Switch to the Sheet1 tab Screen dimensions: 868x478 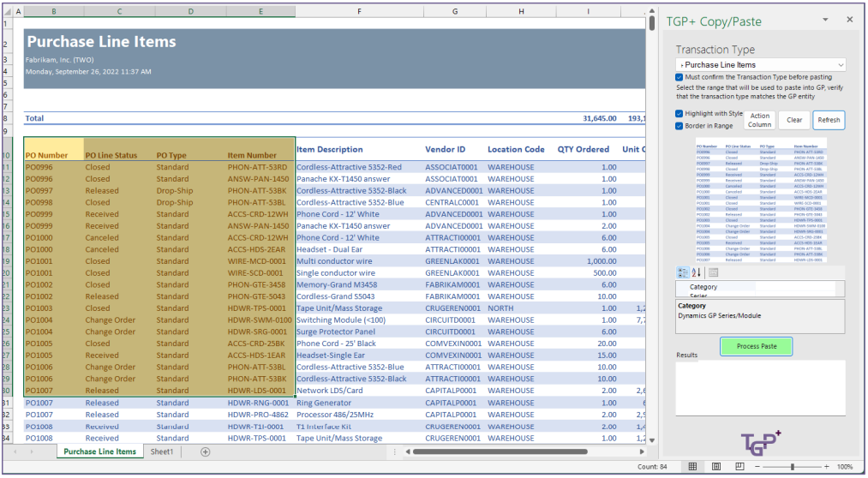162,452
